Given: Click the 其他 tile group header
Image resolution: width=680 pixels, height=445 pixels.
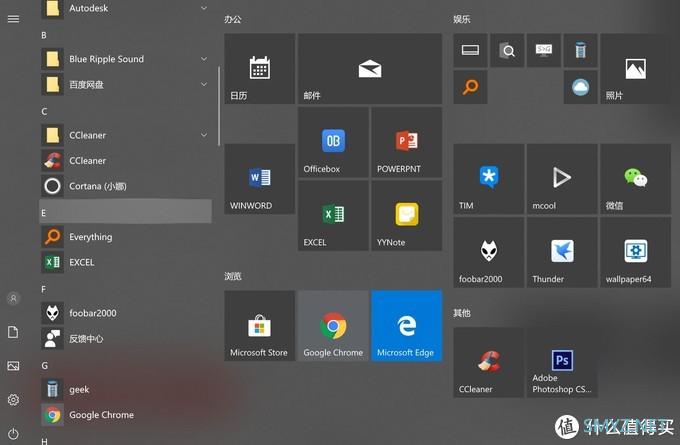Looking at the screenshot, I should 461,313.
